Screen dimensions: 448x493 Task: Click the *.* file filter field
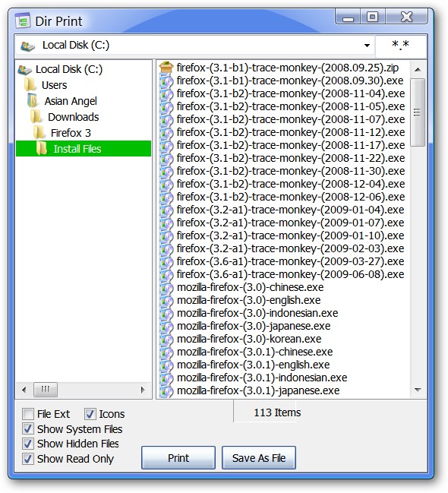(400, 46)
